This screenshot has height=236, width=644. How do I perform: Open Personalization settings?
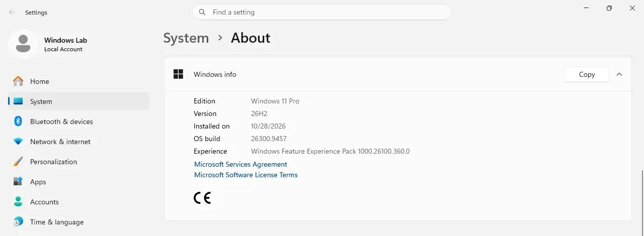78,162
